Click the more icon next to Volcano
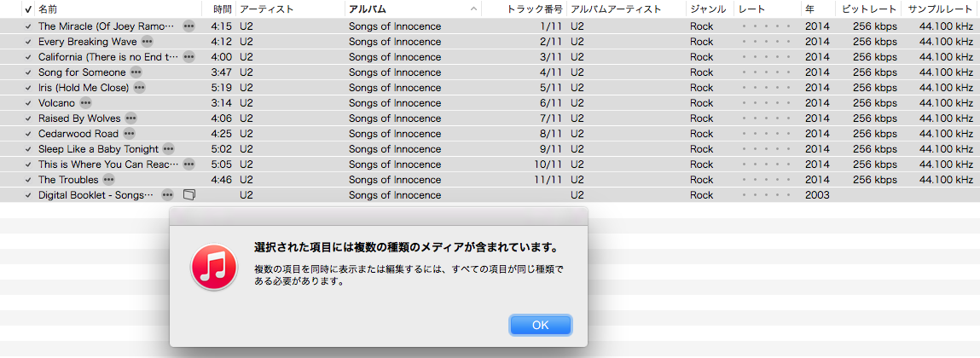 pos(85,103)
